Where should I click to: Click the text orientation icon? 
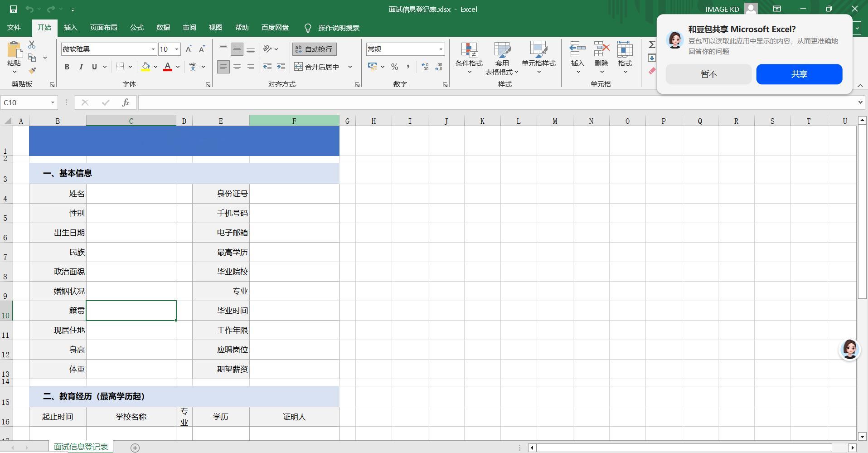click(x=267, y=49)
